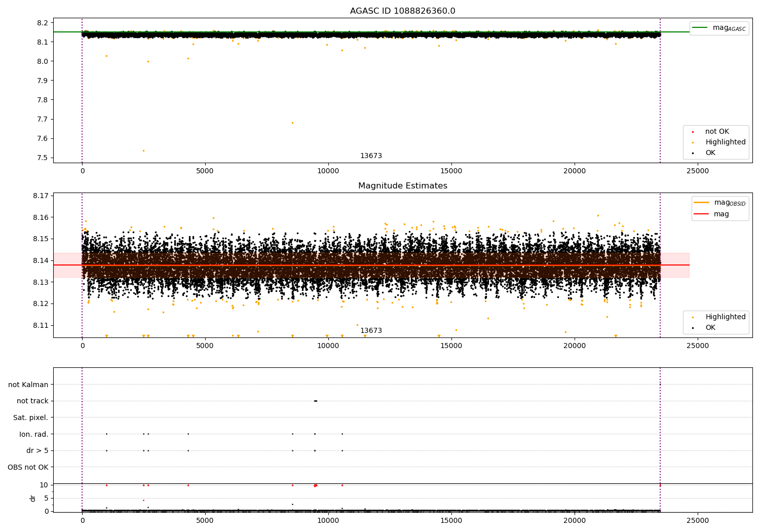Click the title 'AGASC ID 1088826360.0'
760x532 pixels.
(x=402, y=11)
